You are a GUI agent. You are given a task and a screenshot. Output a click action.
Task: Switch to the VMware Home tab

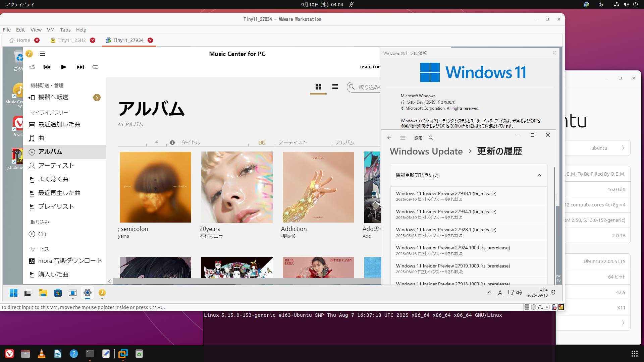point(20,40)
